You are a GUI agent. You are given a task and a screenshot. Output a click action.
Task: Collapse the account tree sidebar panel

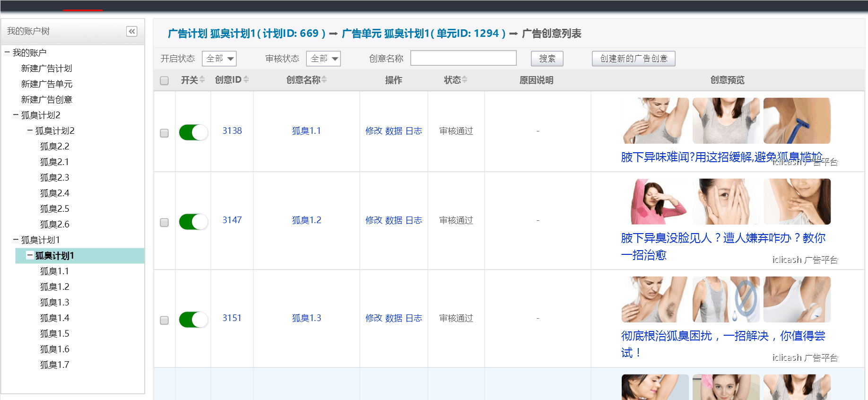(x=131, y=31)
